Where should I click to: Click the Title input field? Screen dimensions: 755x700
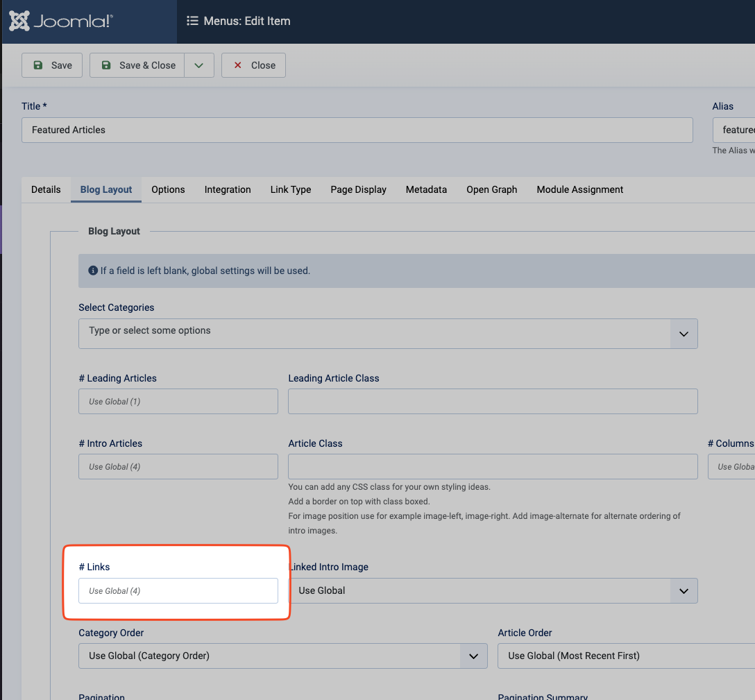click(357, 130)
